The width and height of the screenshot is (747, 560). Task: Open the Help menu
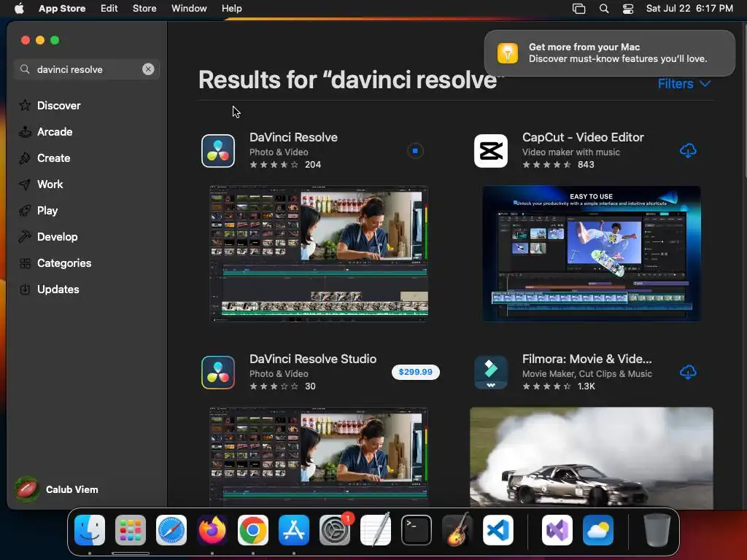231,9
